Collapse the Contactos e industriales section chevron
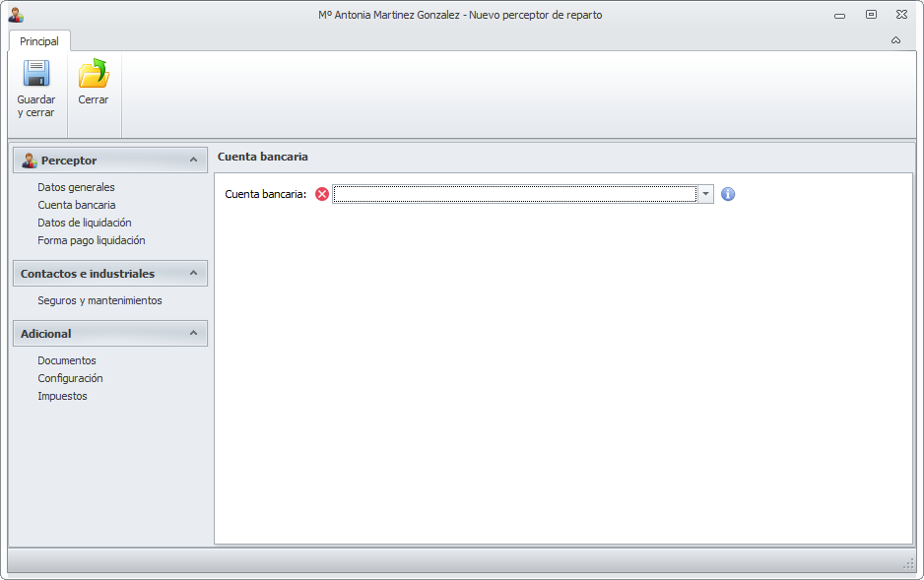 pyautogui.click(x=193, y=273)
